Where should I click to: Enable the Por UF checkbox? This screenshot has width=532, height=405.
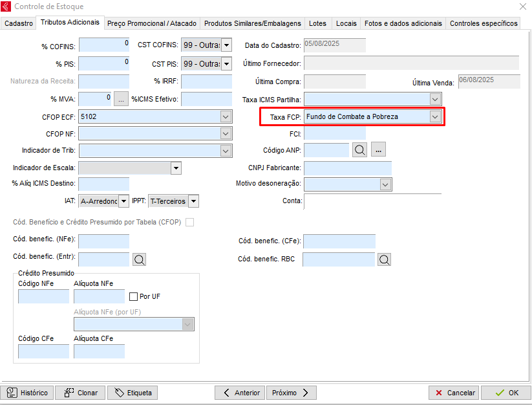click(x=134, y=296)
